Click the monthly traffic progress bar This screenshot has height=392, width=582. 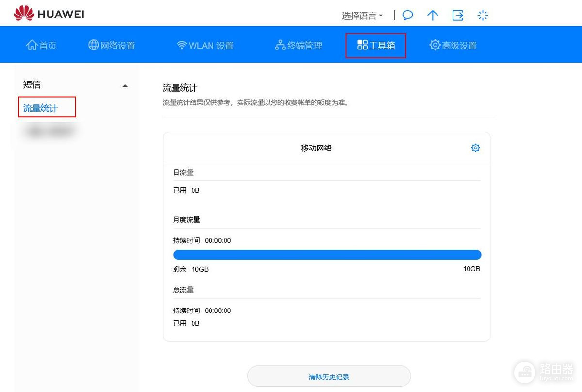pos(327,255)
